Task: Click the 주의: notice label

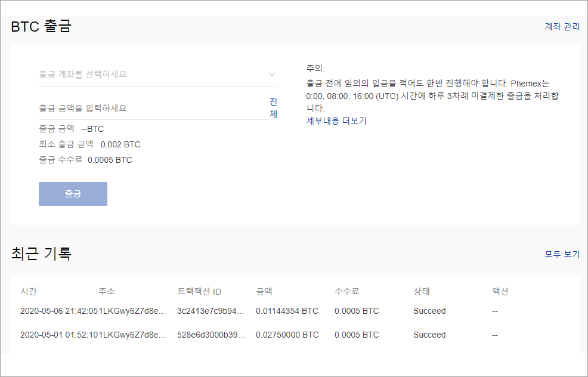Action: tap(315, 68)
